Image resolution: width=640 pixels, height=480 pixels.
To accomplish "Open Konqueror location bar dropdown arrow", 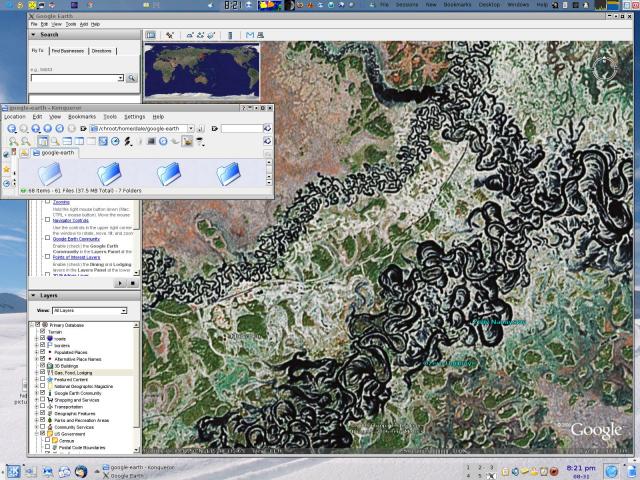I will point(190,129).
